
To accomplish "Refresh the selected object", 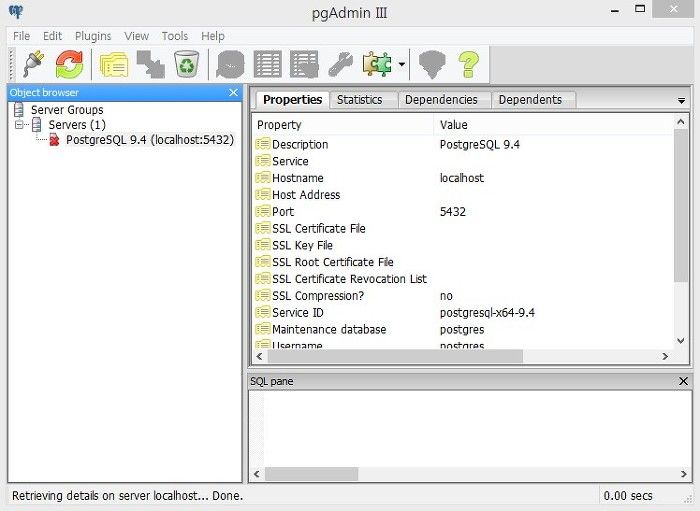I will tap(69, 64).
